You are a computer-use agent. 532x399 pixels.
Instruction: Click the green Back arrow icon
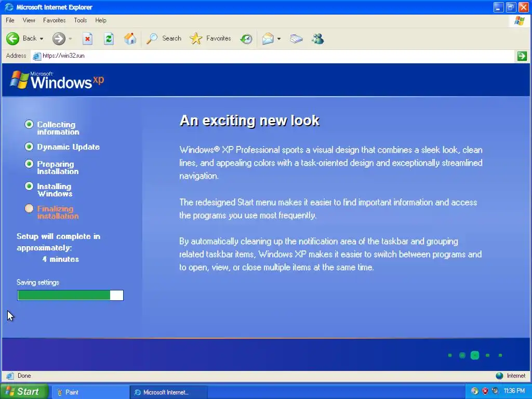click(13, 38)
